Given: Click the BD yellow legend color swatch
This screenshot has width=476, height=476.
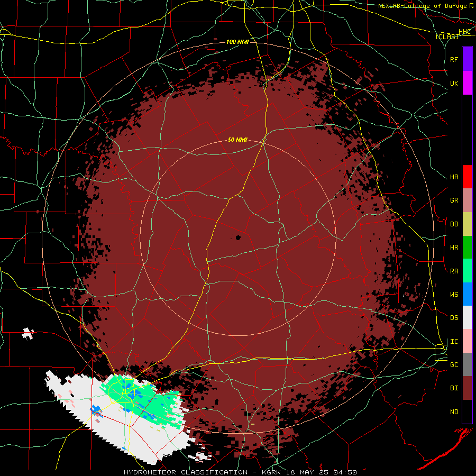Looking at the screenshot, I should (x=467, y=224).
